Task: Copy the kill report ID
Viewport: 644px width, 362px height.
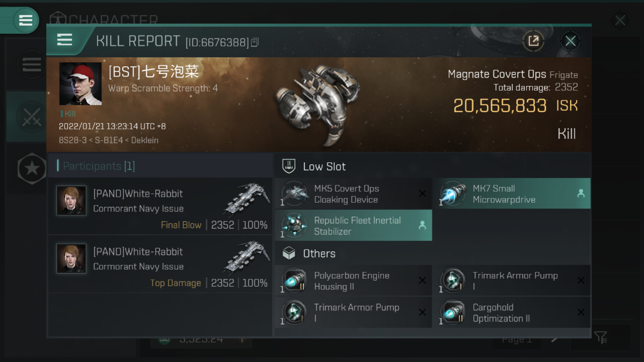Action: click(255, 42)
